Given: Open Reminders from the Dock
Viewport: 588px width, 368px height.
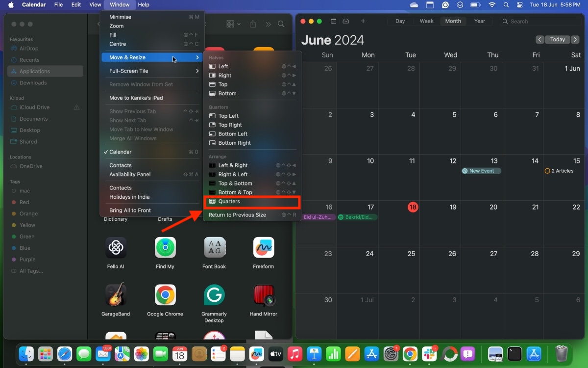Looking at the screenshot, I should point(219,354).
